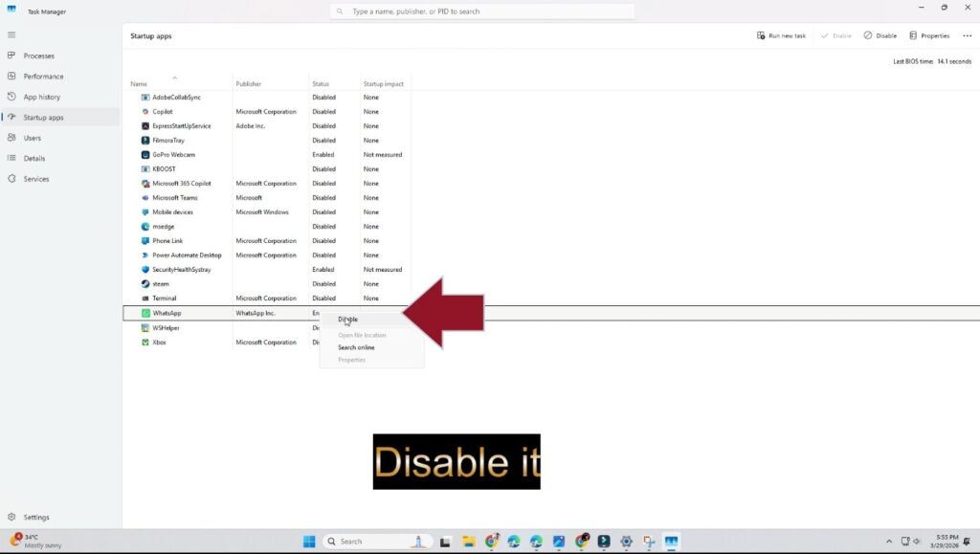Select Disable in the WhatsApp context menu

(346, 319)
